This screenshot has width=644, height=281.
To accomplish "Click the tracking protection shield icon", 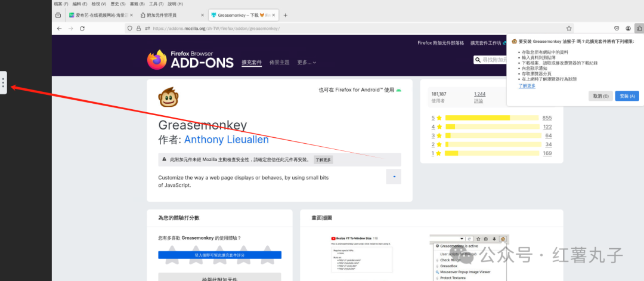I will pos(130,29).
